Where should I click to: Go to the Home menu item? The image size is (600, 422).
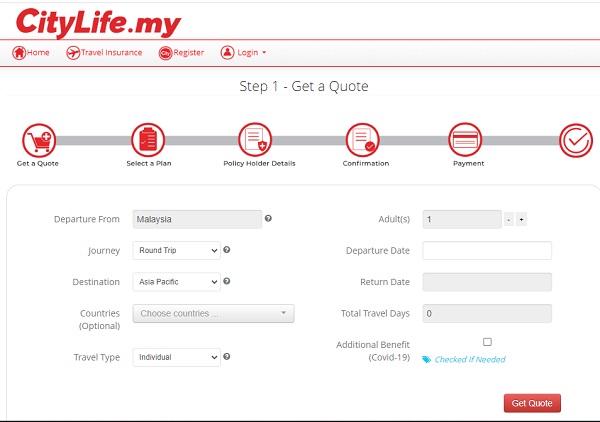[31, 52]
